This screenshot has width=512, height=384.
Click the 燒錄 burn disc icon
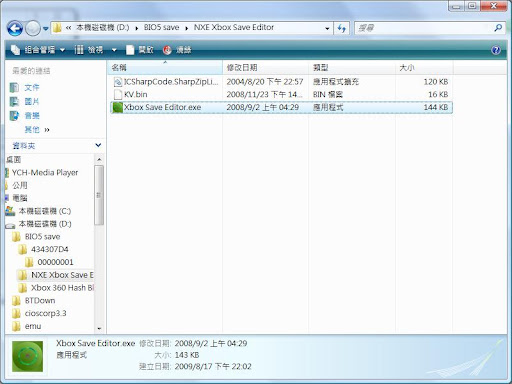pyautogui.click(x=167, y=50)
